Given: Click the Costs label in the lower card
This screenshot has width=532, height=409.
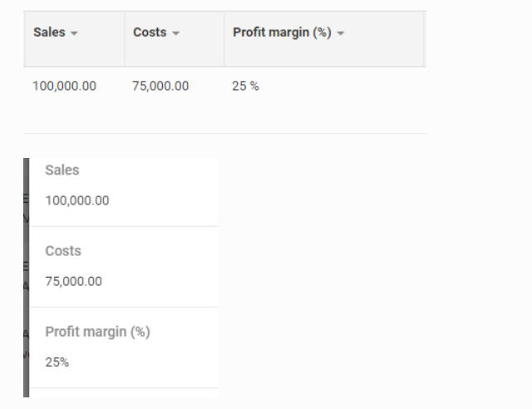Looking at the screenshot, I should [63, 251].
